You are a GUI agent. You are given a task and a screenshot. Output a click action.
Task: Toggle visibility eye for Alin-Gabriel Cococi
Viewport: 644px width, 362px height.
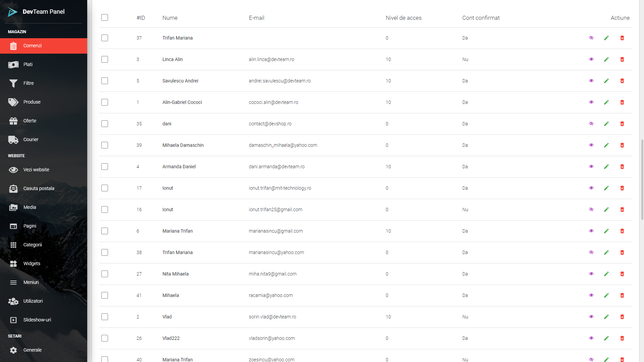coord(591,102)
